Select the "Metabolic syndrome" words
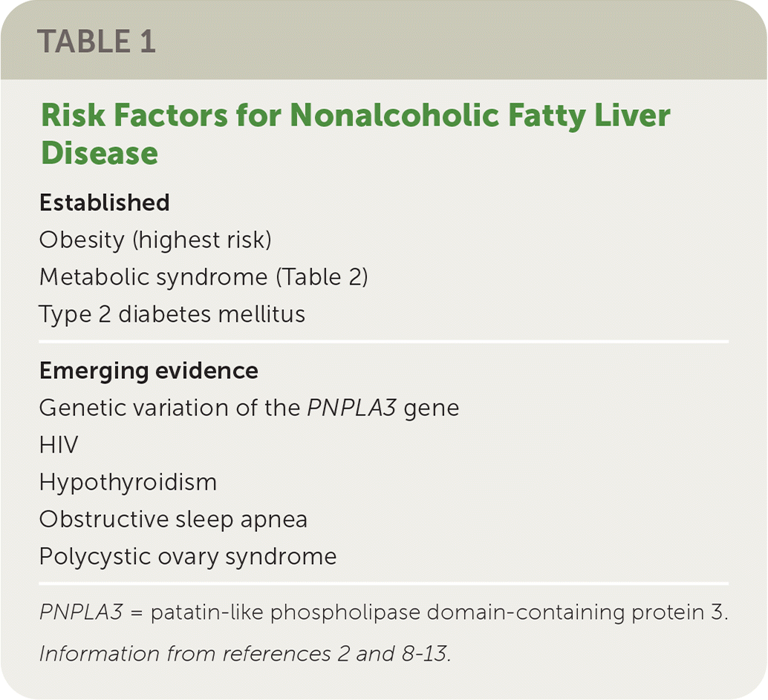The height and width of the screenshot is (700, 768). [x=153, y=277]
